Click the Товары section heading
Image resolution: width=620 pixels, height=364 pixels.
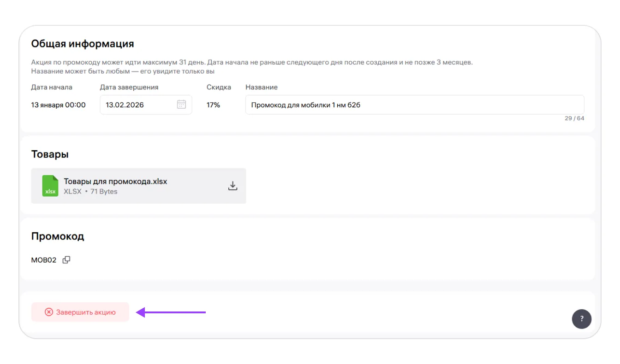[50, 154]
